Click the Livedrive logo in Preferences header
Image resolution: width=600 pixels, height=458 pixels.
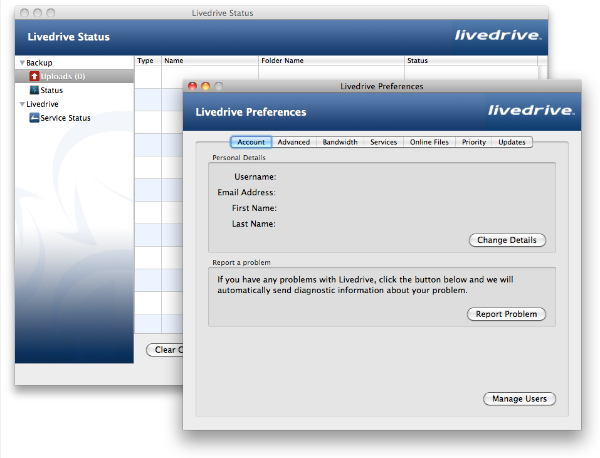(531, 111)
